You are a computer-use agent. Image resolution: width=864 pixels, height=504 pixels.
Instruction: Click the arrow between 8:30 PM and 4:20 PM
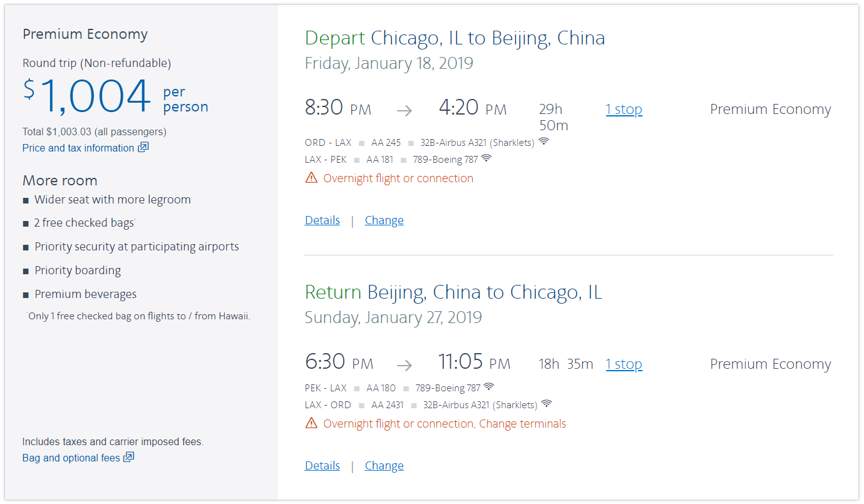click(x=405, y=110)
